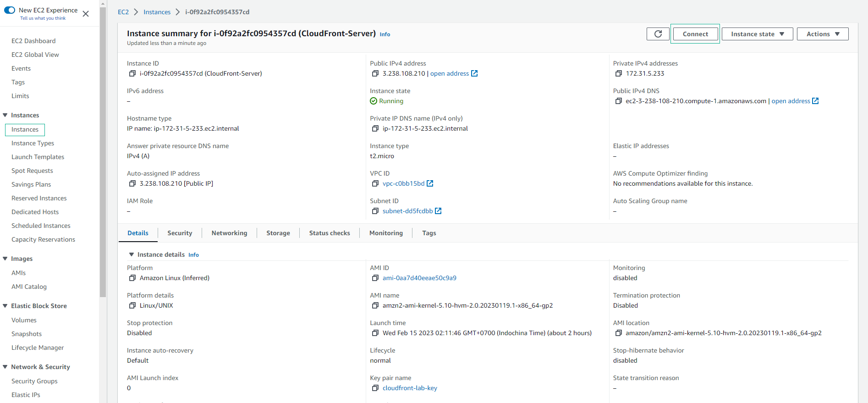Open Volumes under Elastic Block Store
868x403 pixels.
[24, 320]
